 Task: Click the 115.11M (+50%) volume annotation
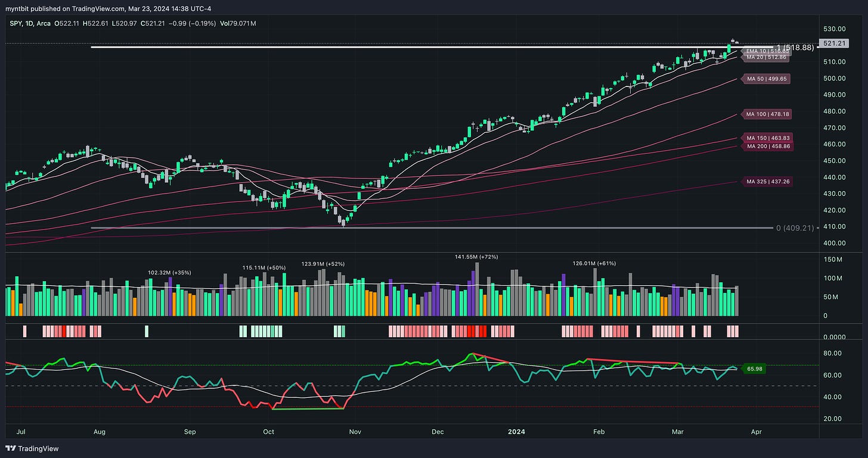tap(264, 268)
